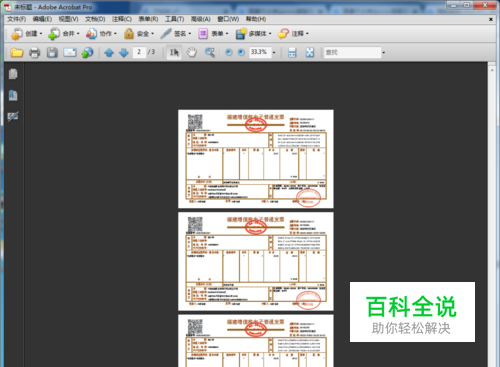
Task: Click the Open file folder icon
Action: pyautogui.click(x=17, y=52)
